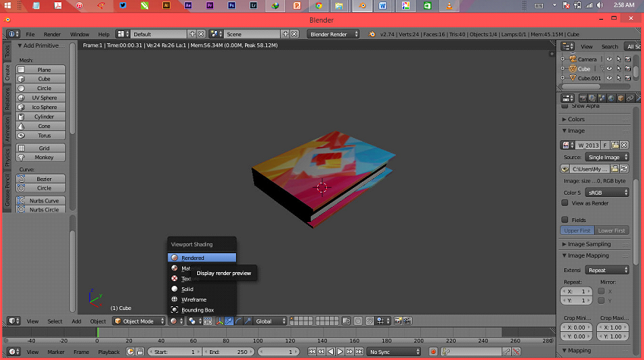Open the World properties tab icon

pyautogui.click(x=611, y=98)
